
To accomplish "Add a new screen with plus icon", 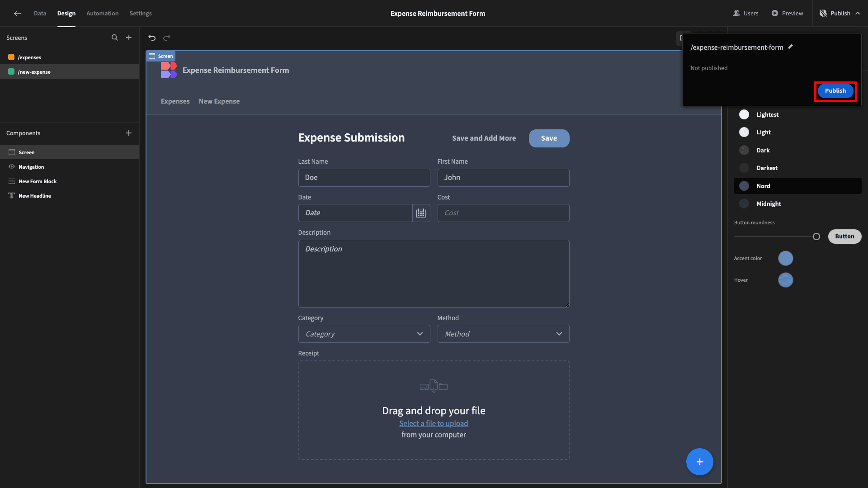I will click(x=129, y=38).
